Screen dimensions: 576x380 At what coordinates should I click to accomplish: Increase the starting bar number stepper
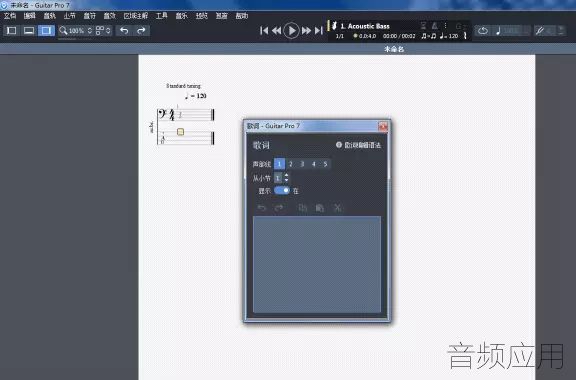[287, 176]
